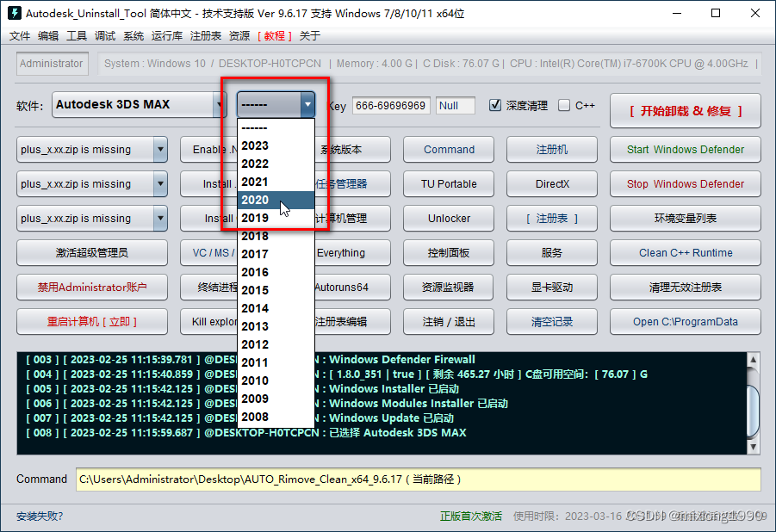Click the 服务 button

pos(552,253)
